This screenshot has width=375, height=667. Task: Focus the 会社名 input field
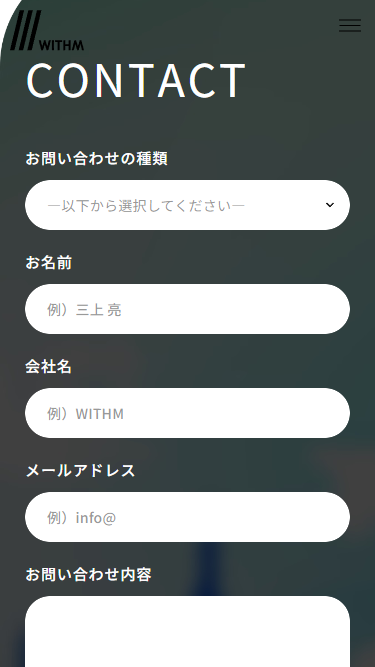(188, 413)
